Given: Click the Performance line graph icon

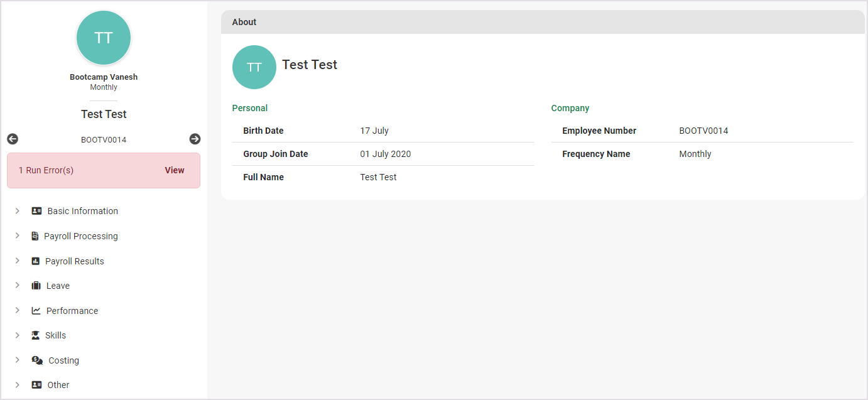Looking at the screenshot, I should coord(36,311).
